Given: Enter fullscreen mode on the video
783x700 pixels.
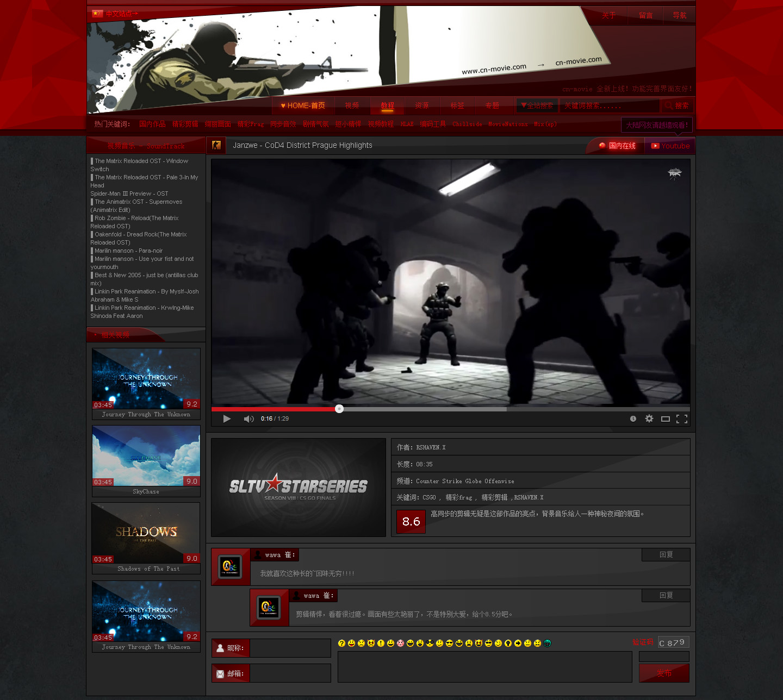Looking at the screenshot, I should click(682, 418).
